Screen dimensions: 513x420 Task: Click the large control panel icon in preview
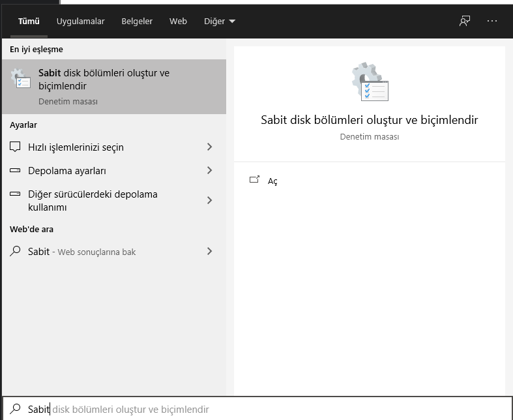click(370, 82)
